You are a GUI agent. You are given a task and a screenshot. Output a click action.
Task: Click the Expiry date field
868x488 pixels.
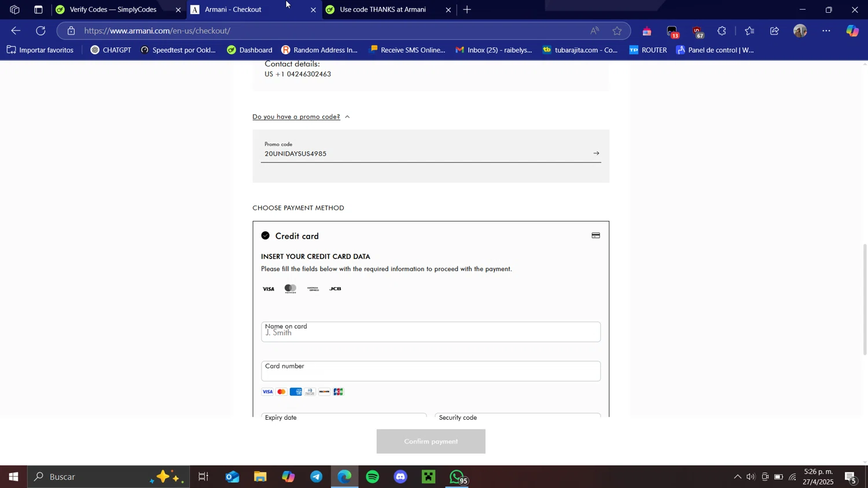[x=344, y=415]
